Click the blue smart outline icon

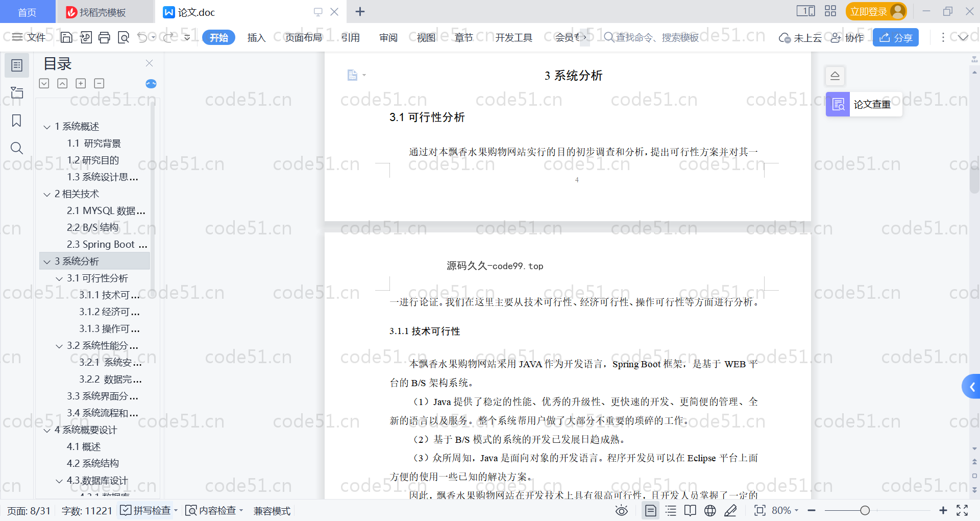151,84
